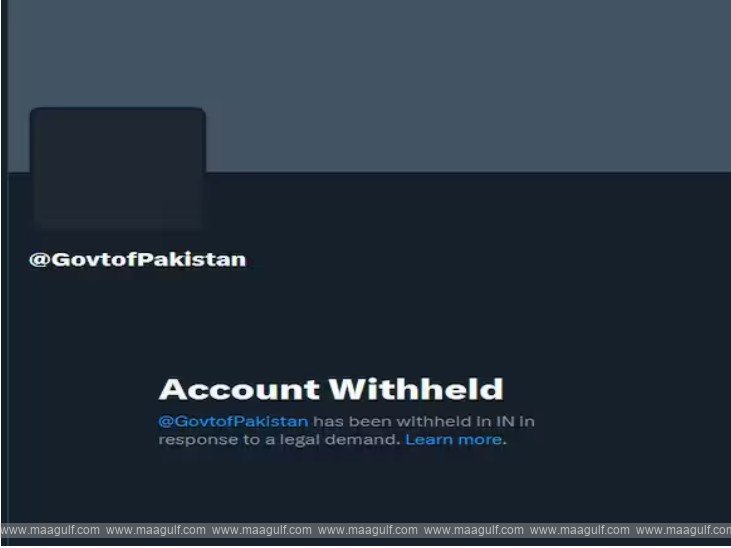This screenshot has width=731, height=548.
Task: Click the blue @GovtofPakistan mention link
Action: [233, 422]
